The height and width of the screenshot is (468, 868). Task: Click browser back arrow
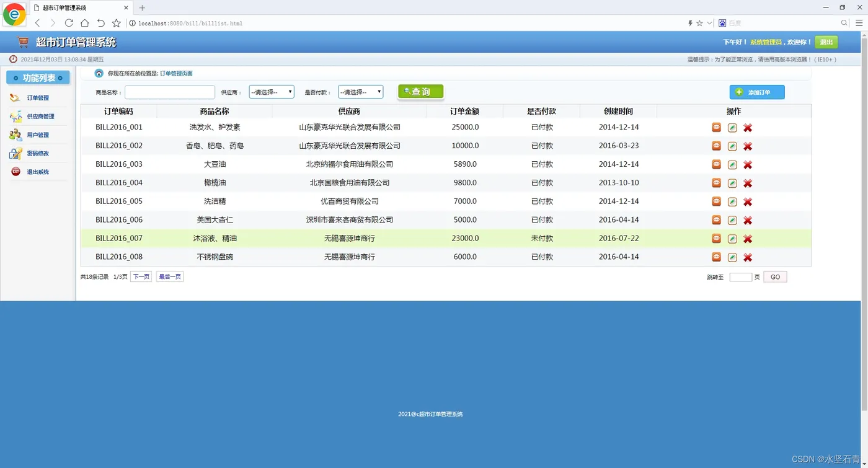(x=38, y=23)
